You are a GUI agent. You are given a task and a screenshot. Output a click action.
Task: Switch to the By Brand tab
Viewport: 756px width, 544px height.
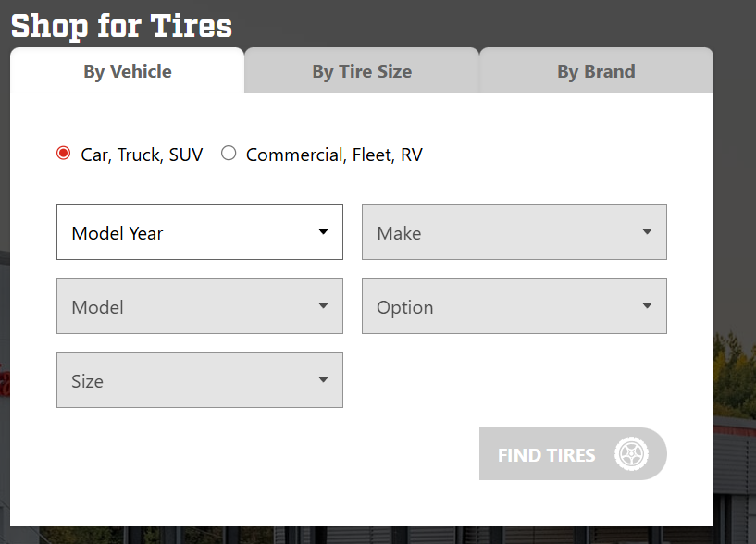pyautogui.click(x=596, y=71)
